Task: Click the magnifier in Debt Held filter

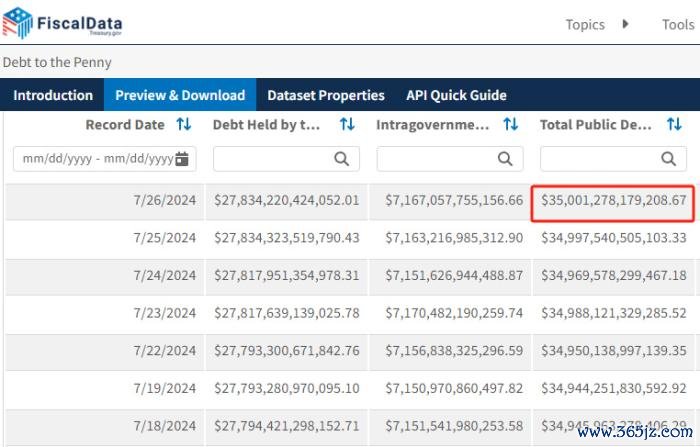Action: tap(342, 159)
